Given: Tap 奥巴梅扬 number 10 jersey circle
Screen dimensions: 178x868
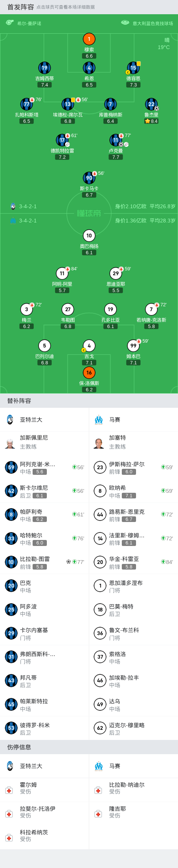Looking at the screenshot, I should [x=89, y=236].
